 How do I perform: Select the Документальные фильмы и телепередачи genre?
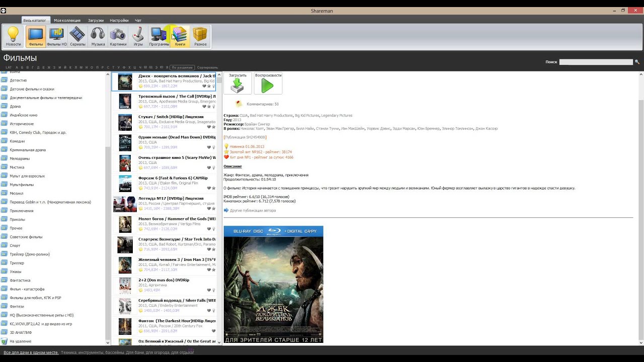(x=46, y=98)
